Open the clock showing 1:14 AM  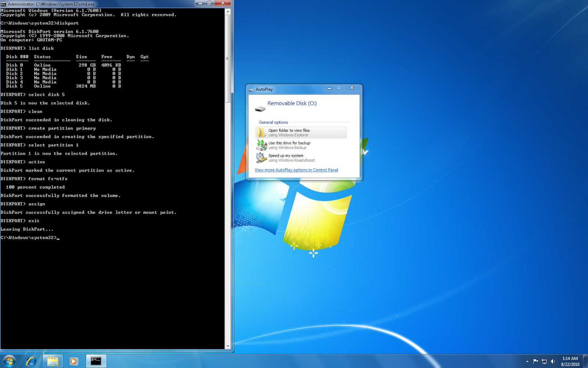tap(570, 358)
